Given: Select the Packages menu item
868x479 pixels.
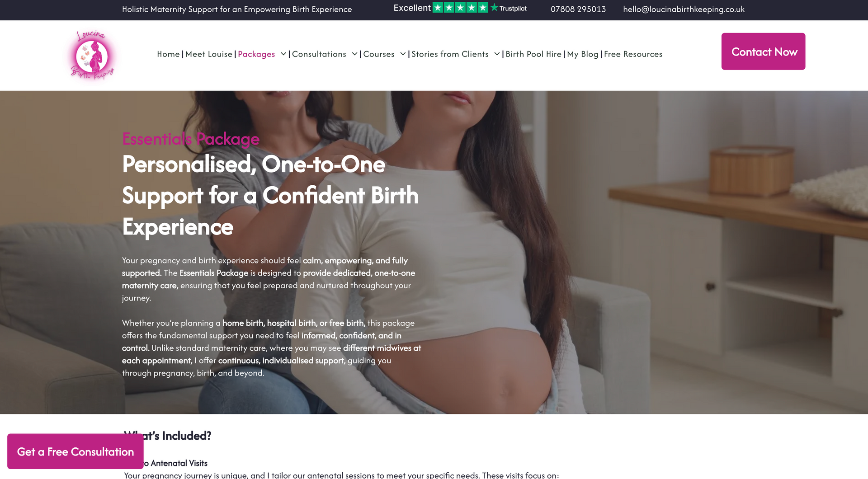Looking at the screenshot, I should point(256,54).
